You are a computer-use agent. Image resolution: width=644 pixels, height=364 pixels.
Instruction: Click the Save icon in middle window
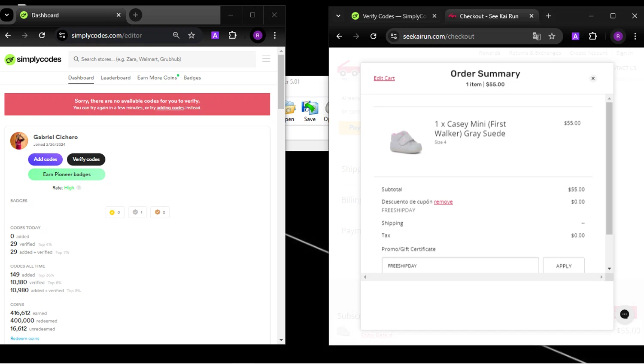(310, 111)
